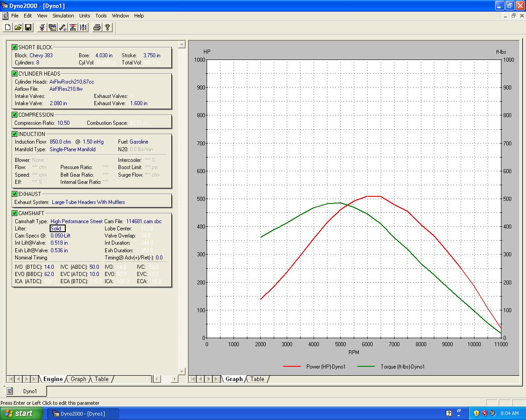Click the stacked windows toolbar icon
This screenshot has width=526, height=420.
[52, 28]
